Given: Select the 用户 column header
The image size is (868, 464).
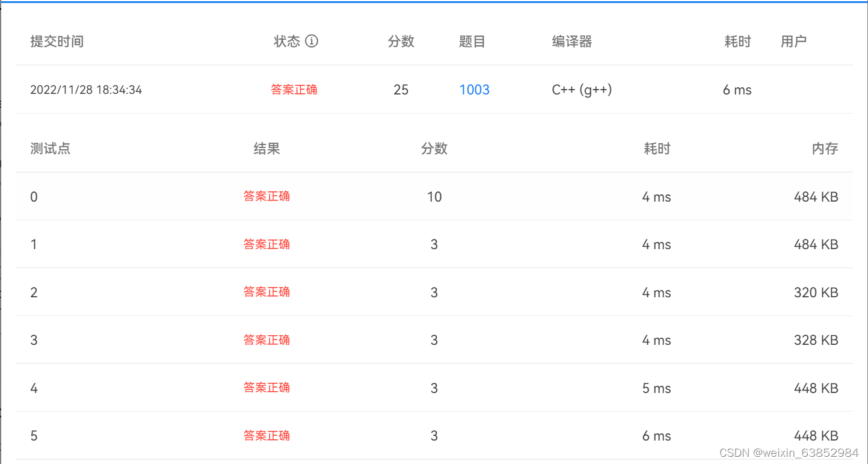Looking at the screenshot, I should pos(793,41).
